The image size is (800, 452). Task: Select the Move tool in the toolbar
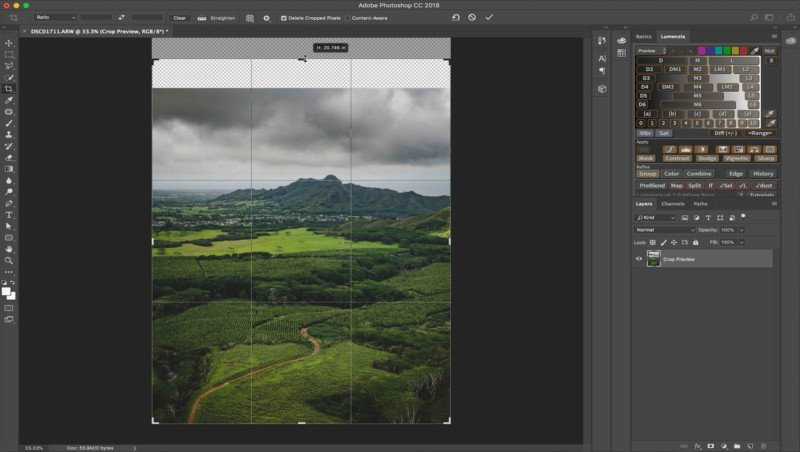pyautogui.click(x=9, y=43)
